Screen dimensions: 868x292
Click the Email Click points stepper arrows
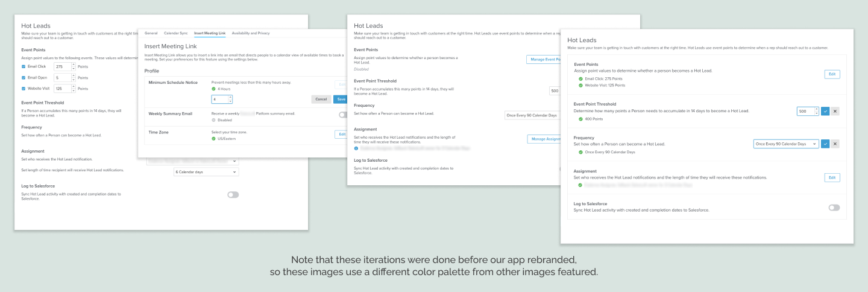coord(74,66)
